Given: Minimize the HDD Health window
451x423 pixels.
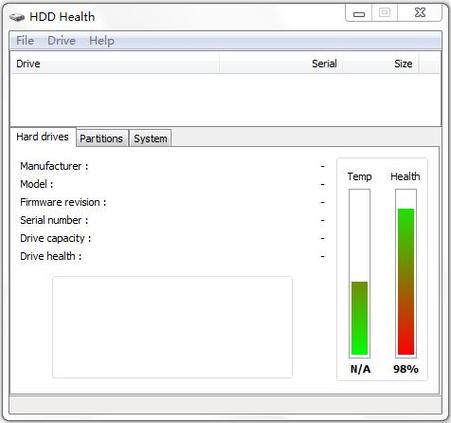Looking at the screenshot, I should 359,14.
